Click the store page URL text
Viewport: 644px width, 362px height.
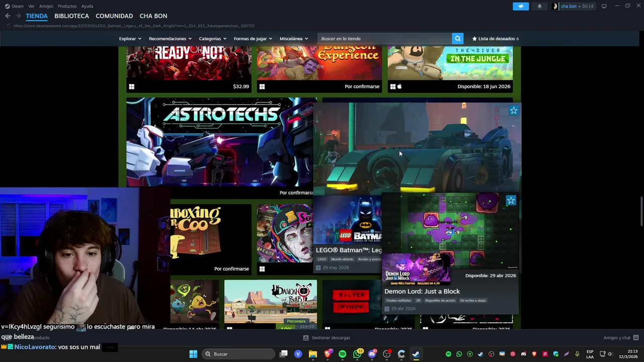[x=134, y=26]
